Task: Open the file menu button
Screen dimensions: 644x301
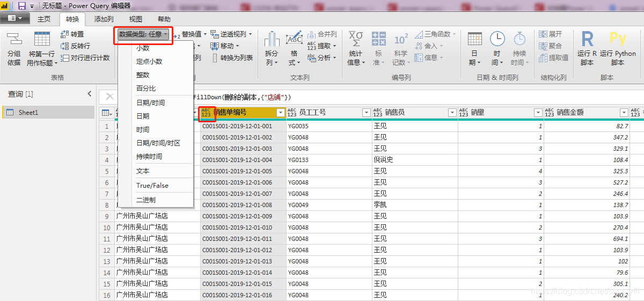Action: coord(16,19)
